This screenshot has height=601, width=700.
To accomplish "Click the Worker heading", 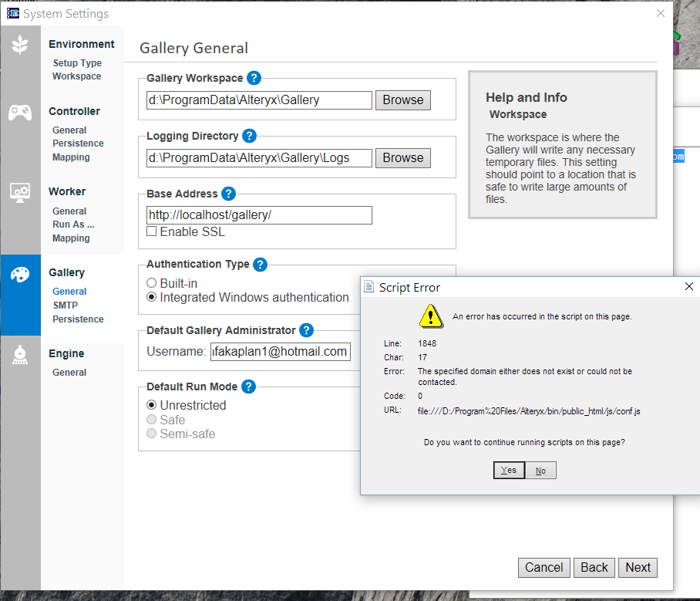I will pyautogui.click(x=67, y=191).
